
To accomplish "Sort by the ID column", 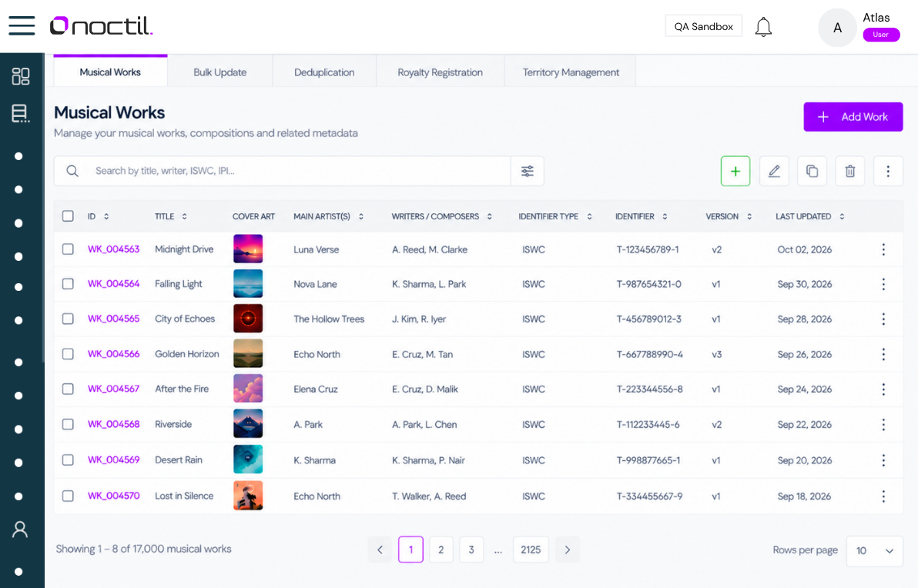I will [106, 216].
